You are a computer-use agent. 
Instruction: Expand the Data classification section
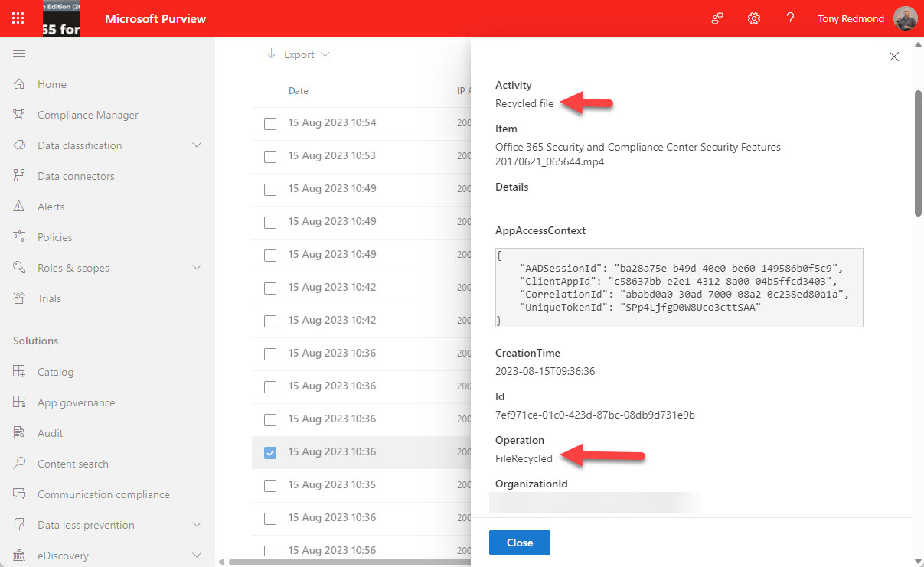(197, 145)
